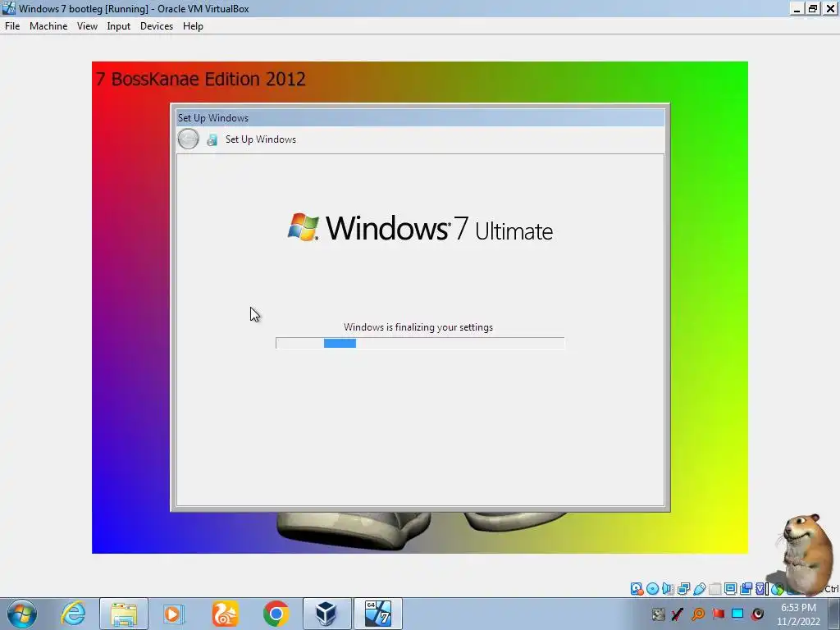840x630 pixels.
Task: Click the "7 BossKanae Edition 2012" text
Action: point(201,80)
